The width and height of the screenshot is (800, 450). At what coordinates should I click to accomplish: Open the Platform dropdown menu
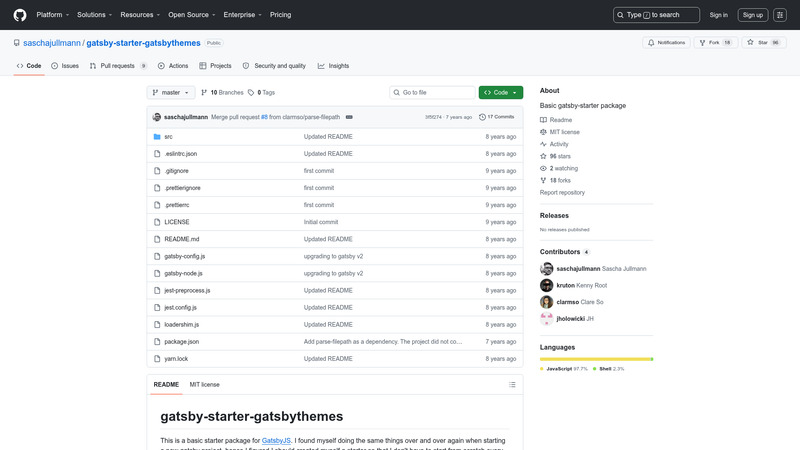tap(53, 15)
